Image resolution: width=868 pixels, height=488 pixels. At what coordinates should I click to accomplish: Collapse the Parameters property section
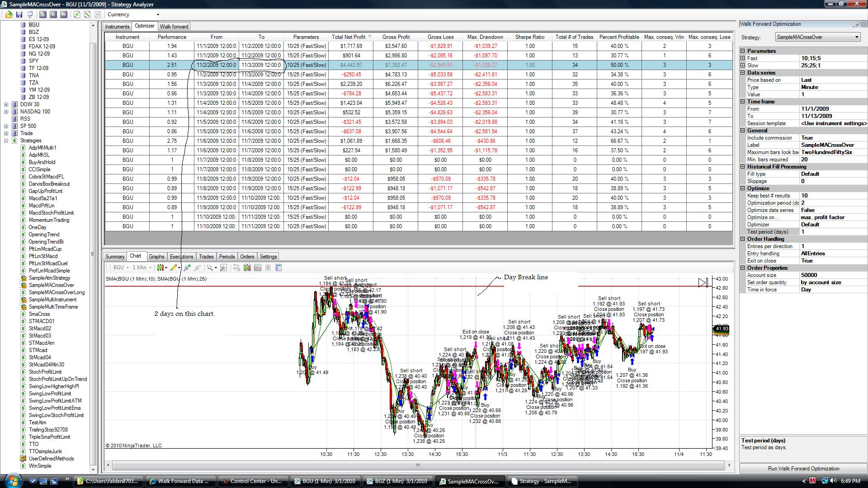[742, 51]
